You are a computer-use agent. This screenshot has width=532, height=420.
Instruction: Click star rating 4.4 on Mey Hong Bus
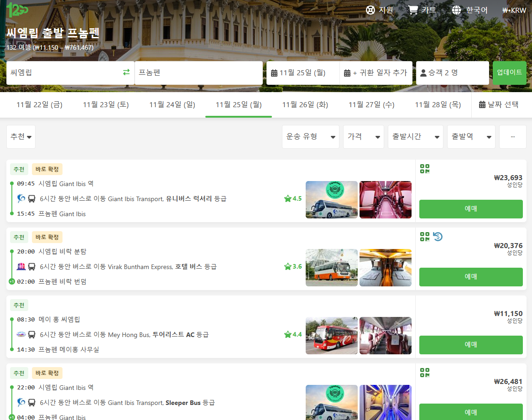293,334
